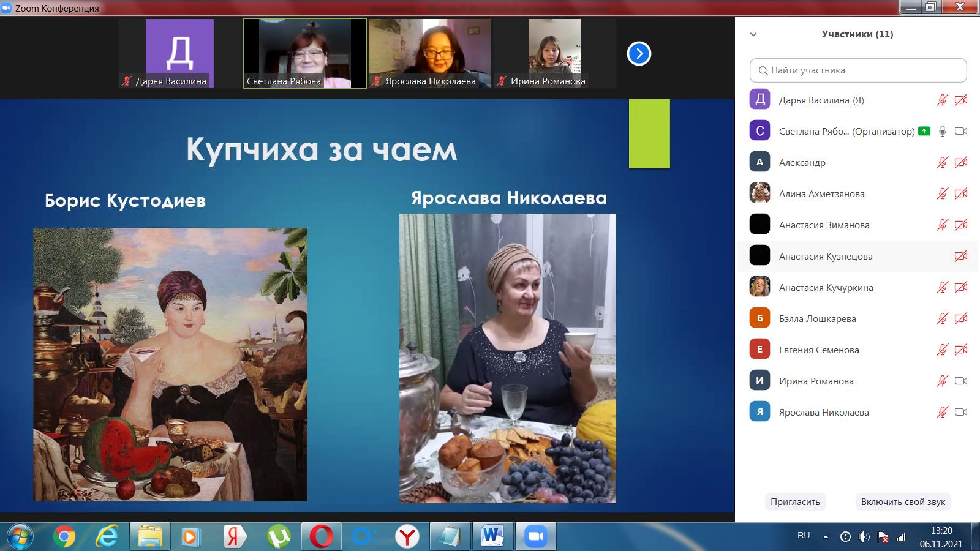Screen dimensions: 980x551
Task: Click Включить свой звук button
Action: tap(903, 501)
